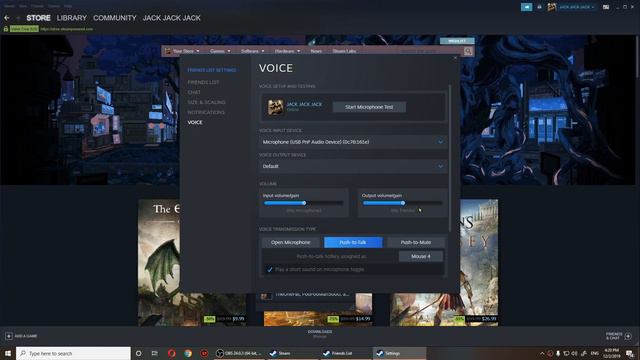Click the Cortana circle icon on taskbar
The image size is (640, 360).
pos(138,353)
